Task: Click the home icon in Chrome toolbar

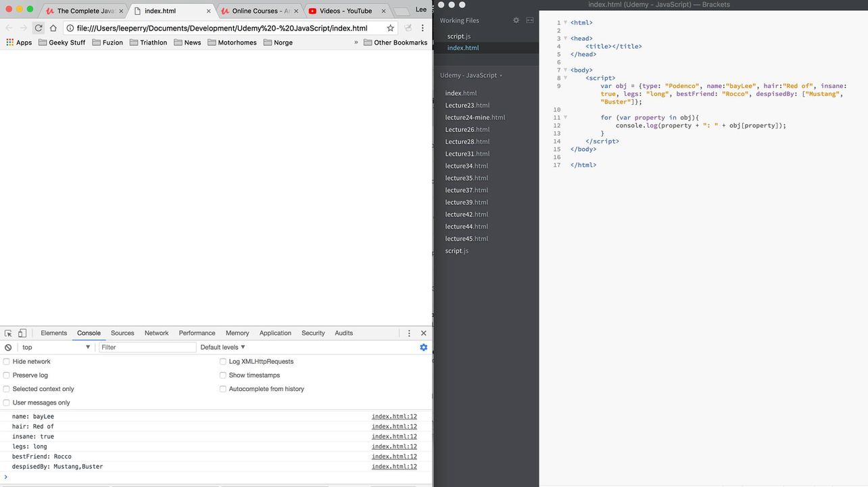Action: tap(53, 28)
